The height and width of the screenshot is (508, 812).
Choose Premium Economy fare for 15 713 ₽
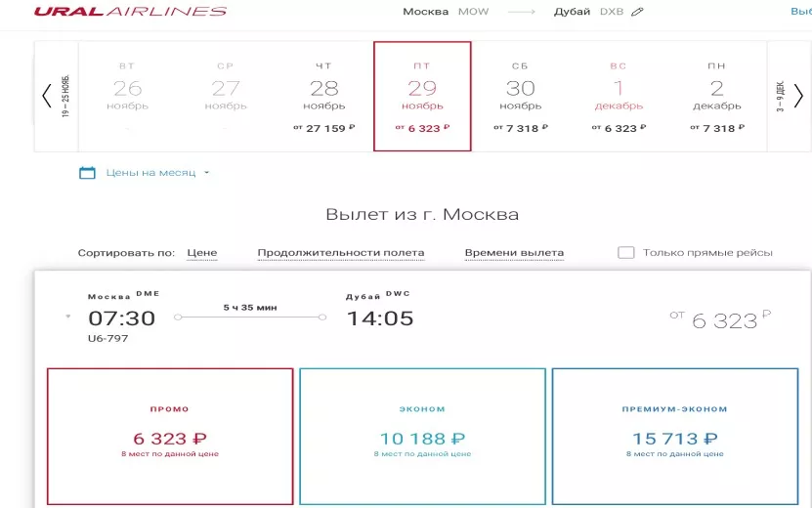point(675,436)
